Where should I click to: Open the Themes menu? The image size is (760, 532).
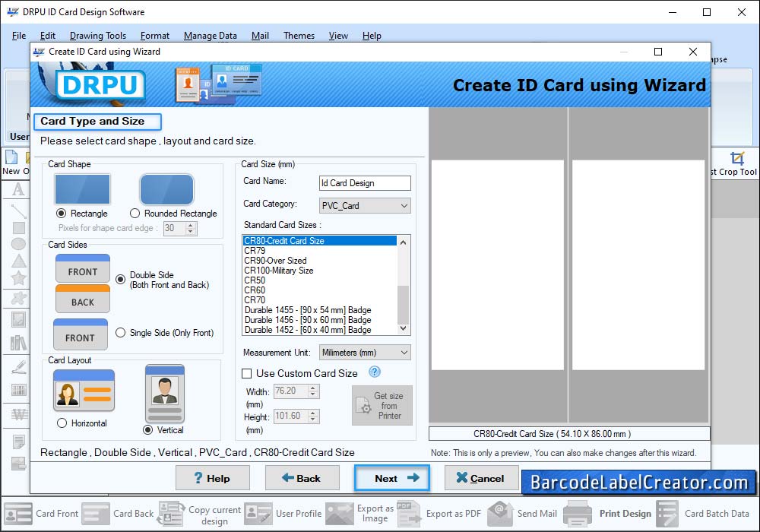pyautogui.click(x=299, y=36)
